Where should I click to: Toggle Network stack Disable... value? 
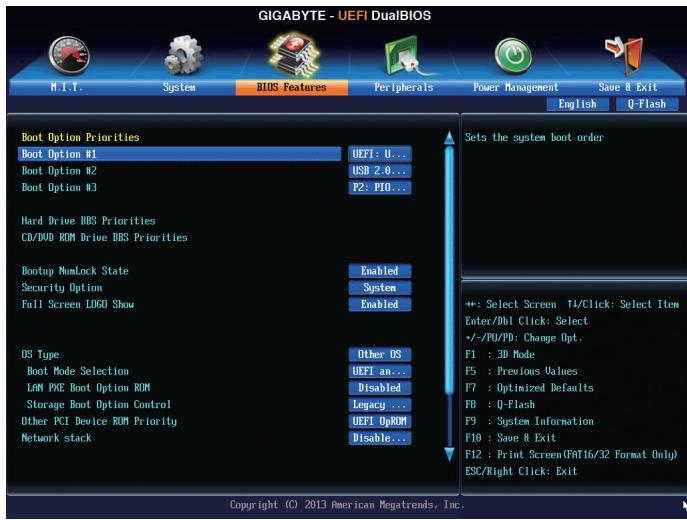click(x=380, y=438)
